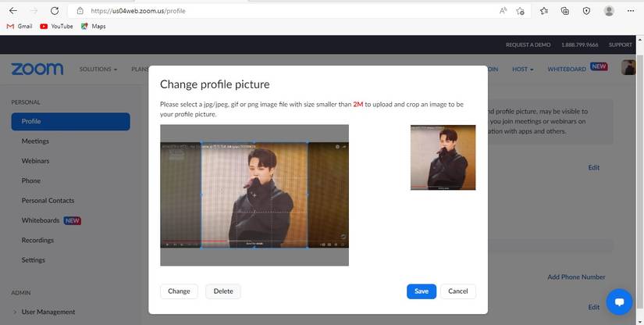Expand the User Management section
This screenshot has height=325, width=644.
click(44, 312)
